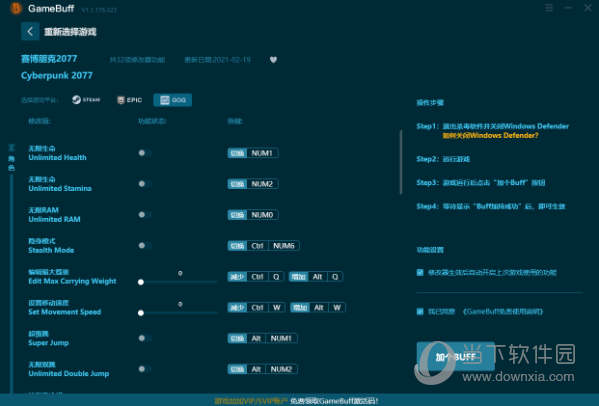This screenshot has height=406, width=599.
Task: Click NUM0 hotkey for Unlimited RAM
Action: [x=253, y=215]
